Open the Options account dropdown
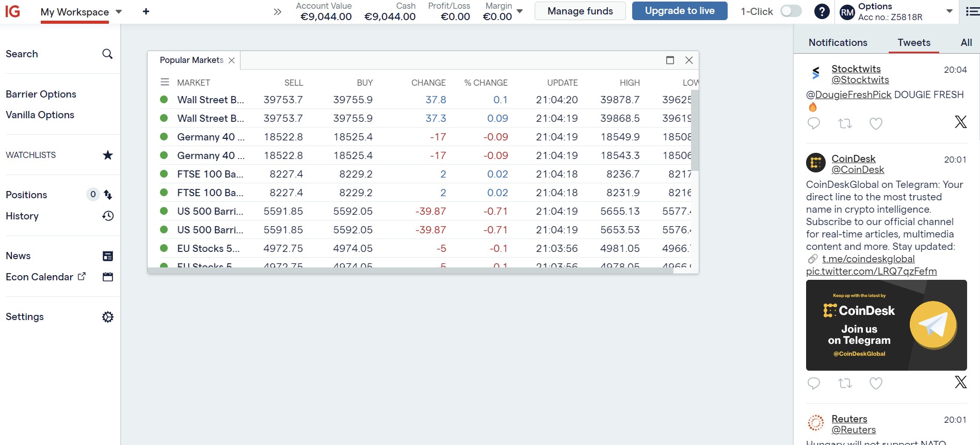The height and width of the screenshot is (445, 980). 949,11
